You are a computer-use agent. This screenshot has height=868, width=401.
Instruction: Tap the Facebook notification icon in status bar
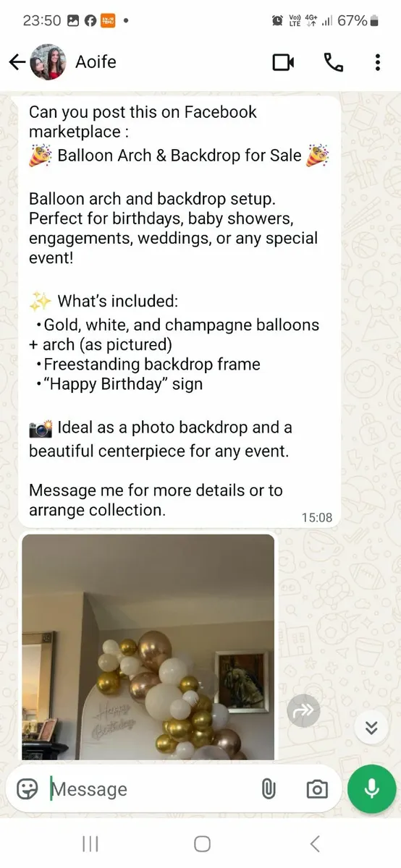click(x=90, y=20)
